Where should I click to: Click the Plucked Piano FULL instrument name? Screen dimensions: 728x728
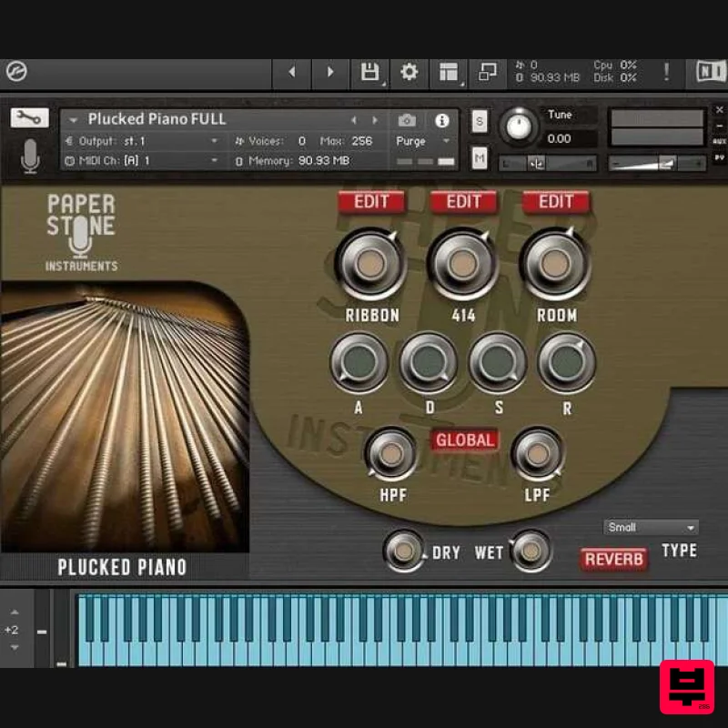[x=157, y=119]
